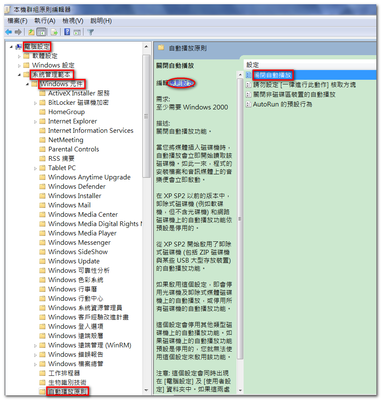Select 請勿設定 [一律進行此動作] 核取方塊 setting
This screenshot has height=400, width=381.
[x=304, y=85]
